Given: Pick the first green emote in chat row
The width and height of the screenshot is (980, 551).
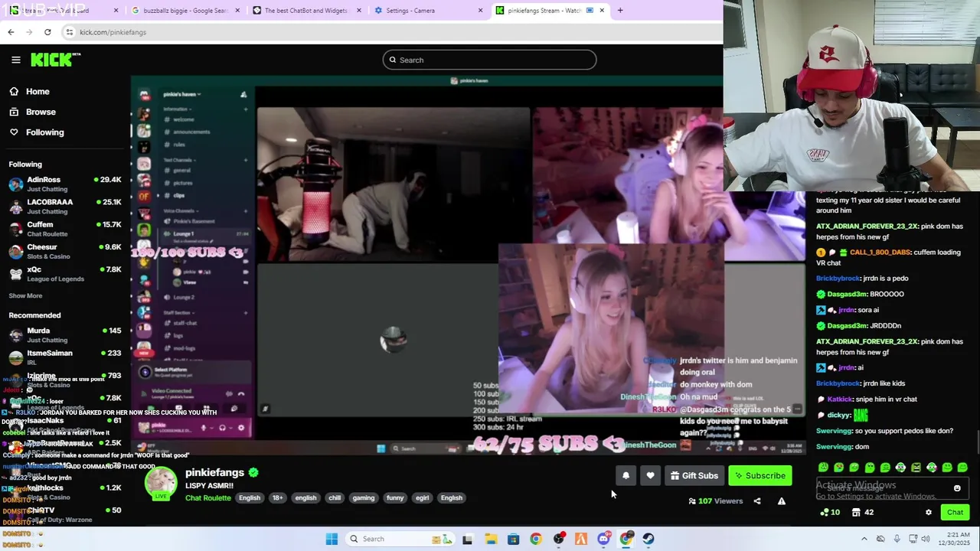Looking at the screenshot, I should pyautogui.click(x=823, y=467).
